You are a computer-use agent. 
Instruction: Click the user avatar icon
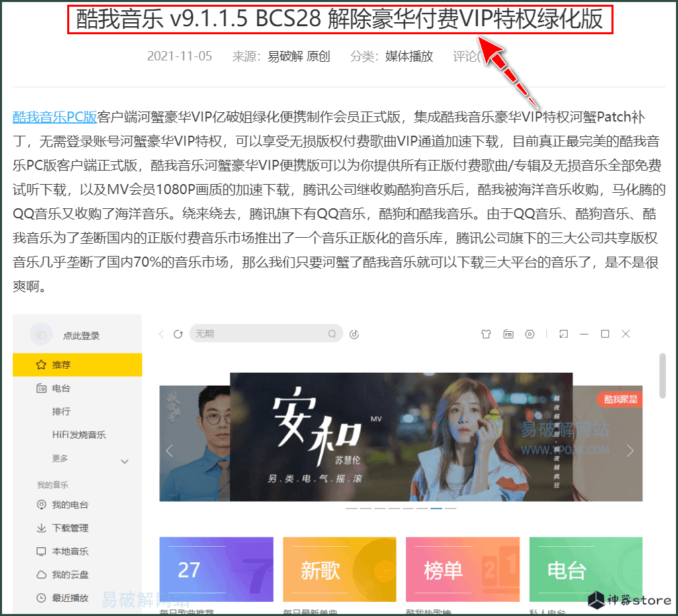coord(41,335)
